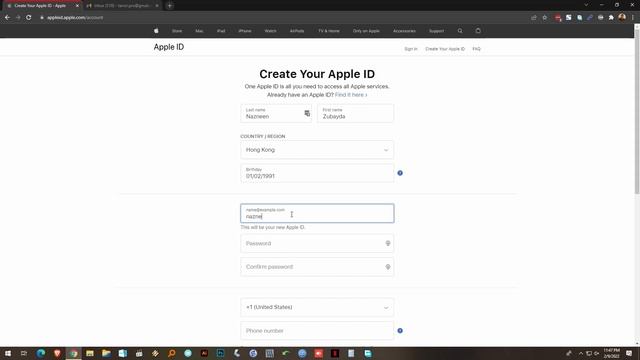The width and height of the screenshot is (640, 360).
Task: Open the search magnifier on Apple nav
Action: pos(460,31)
